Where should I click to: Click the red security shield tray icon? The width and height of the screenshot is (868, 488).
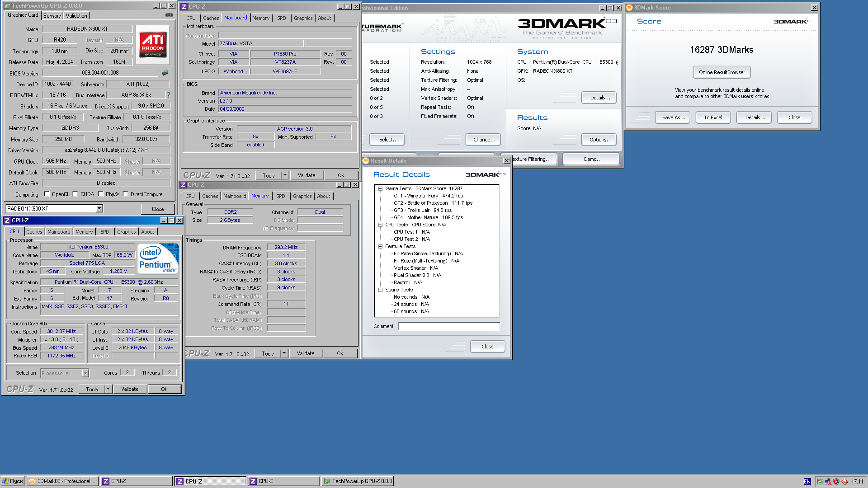(836, 482)
